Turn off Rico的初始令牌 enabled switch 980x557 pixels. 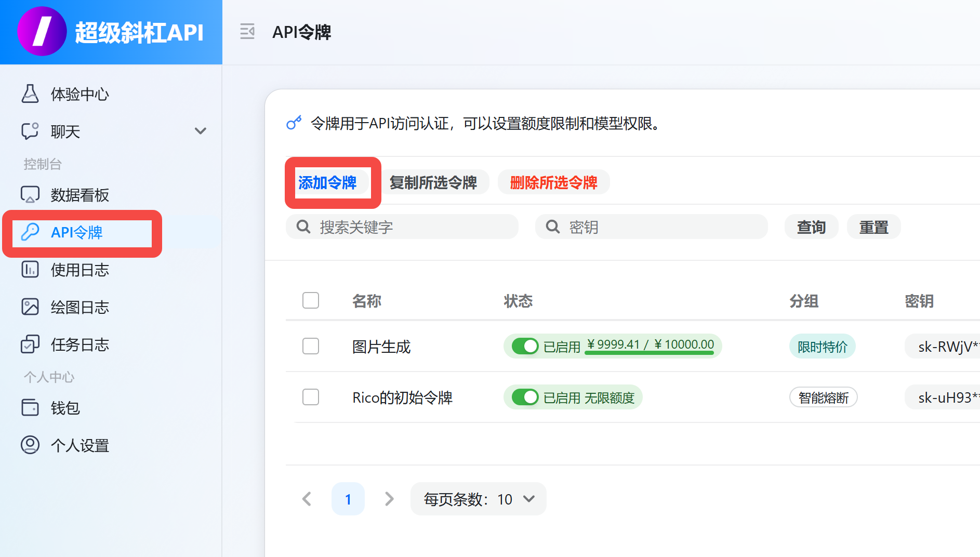click(525, 397)
